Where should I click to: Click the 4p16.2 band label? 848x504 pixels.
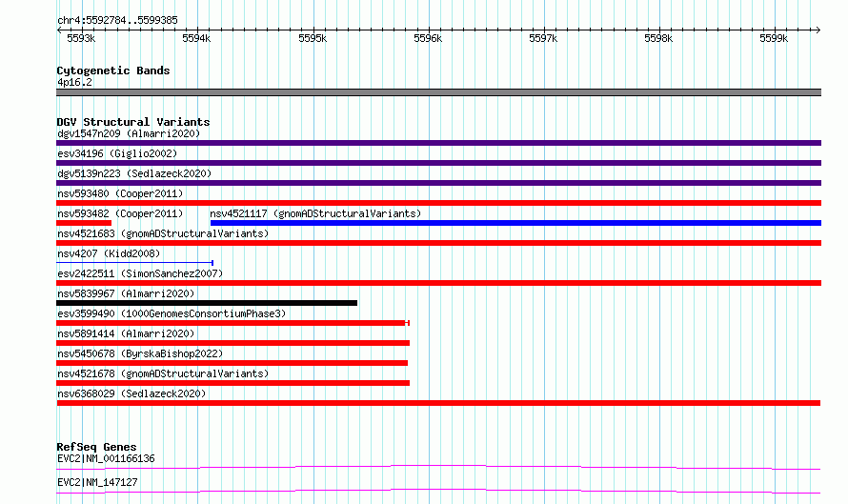(x=74, y=82)
